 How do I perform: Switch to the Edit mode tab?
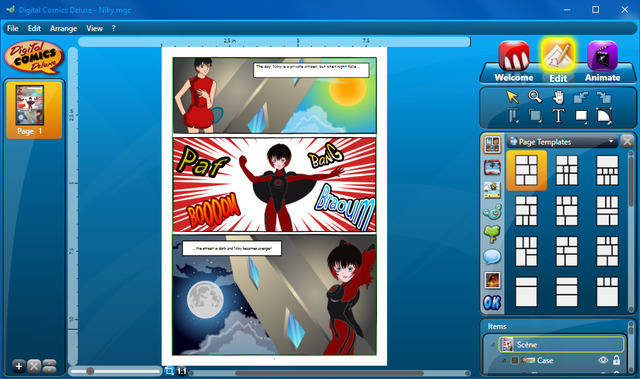point(558,61)
